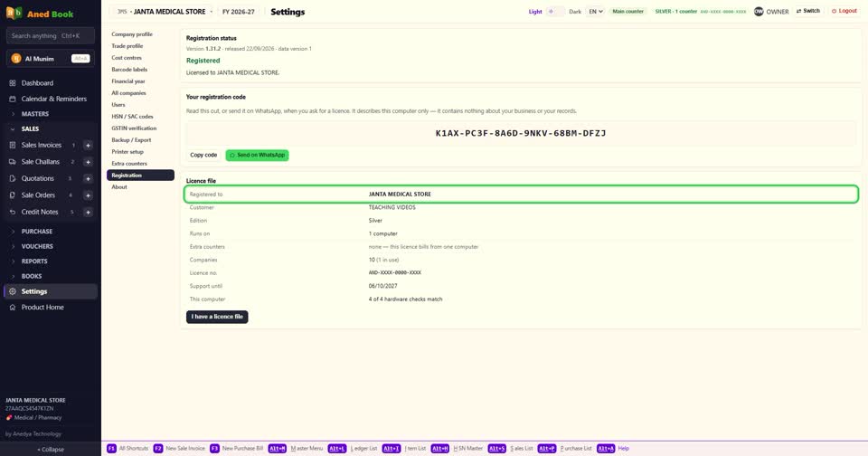Click the F1 All Shortcuts key badge
Image resolution: width=868 pixels, height=456 pixels.
111,448
